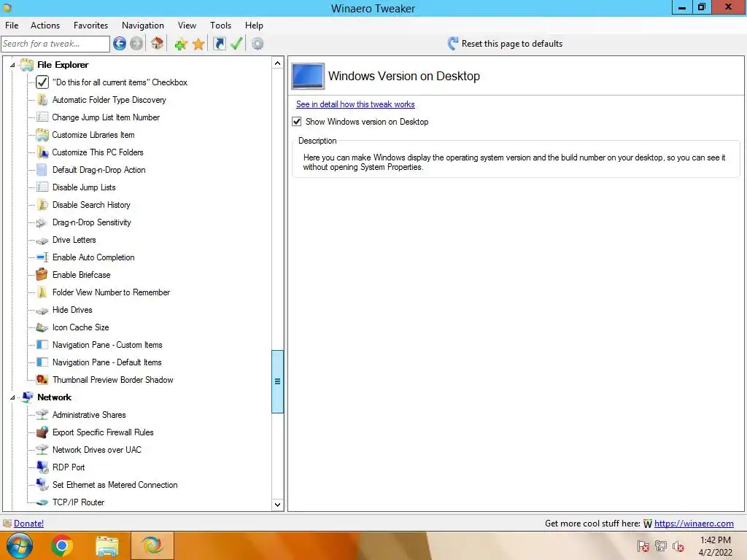Select Disable Jump Lists tree item
The image size is (747, 560).
click(x=84, y=187)
